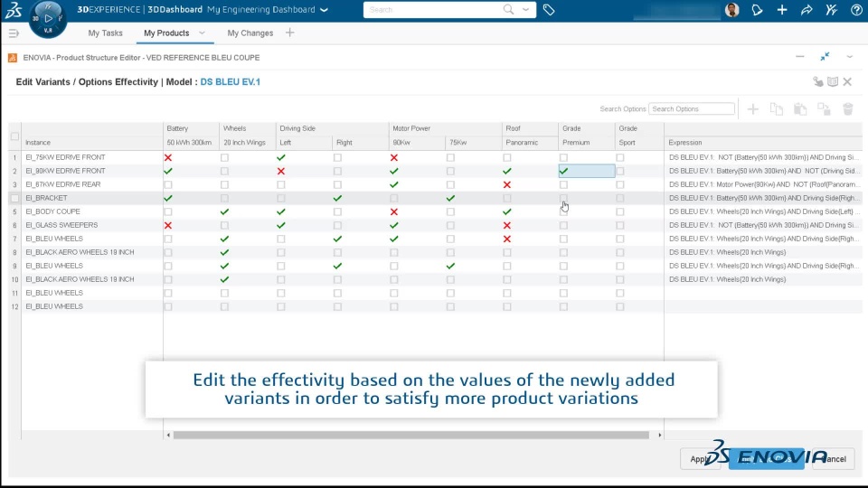The image size is (868, 488).
Task: Click the Driving Side column group header
Action: (x=297, y=128)
